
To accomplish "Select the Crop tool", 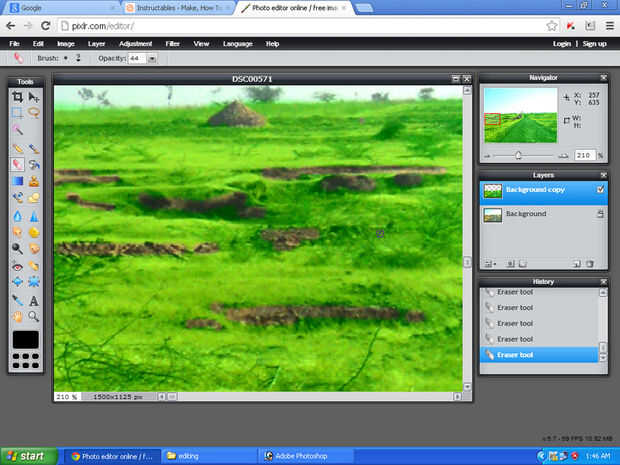I will point(17,97).
